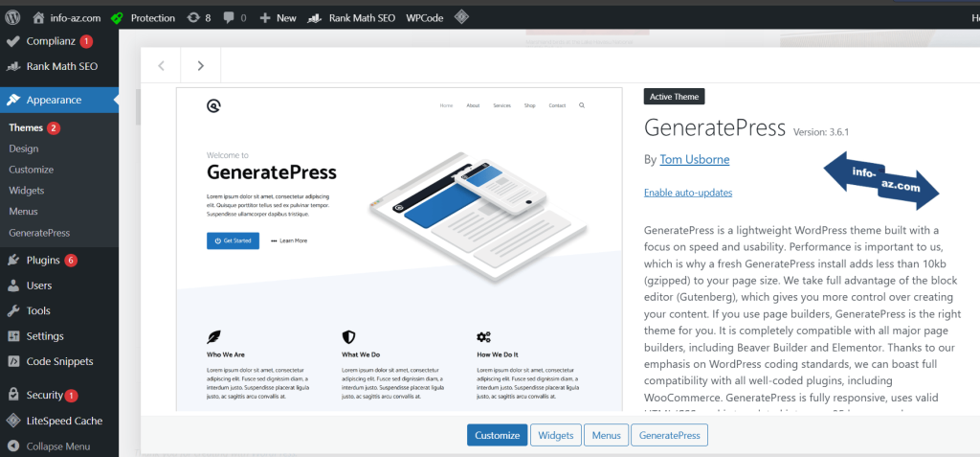Collapse the admin sidebar menu label
Viewport: 980px width, 457px height.
[x=58, y=446]
